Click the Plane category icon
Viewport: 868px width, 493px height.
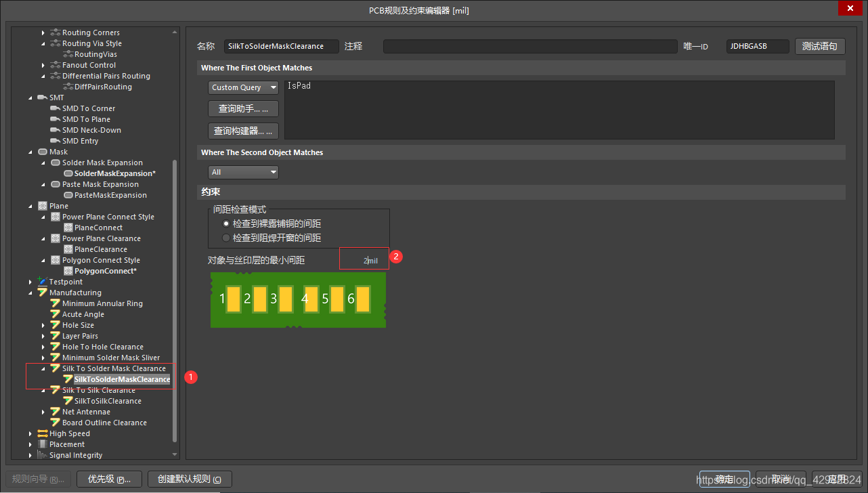pyautogui.click(x=43, y=206)
